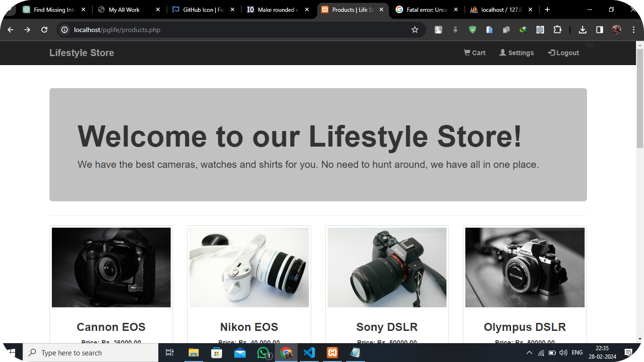
Task: Click the Logout link
Action: (x=563, y=53)
